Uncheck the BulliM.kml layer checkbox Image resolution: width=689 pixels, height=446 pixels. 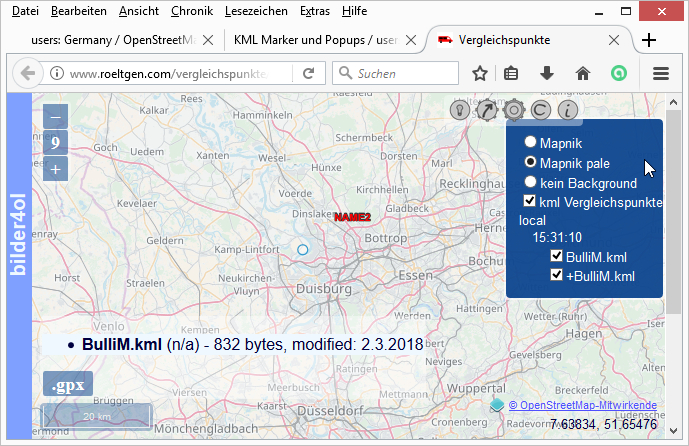click(556, 256)
